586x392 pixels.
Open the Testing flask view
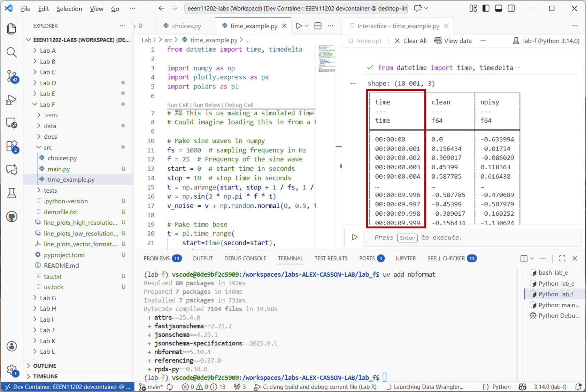(x=11, y=193)
